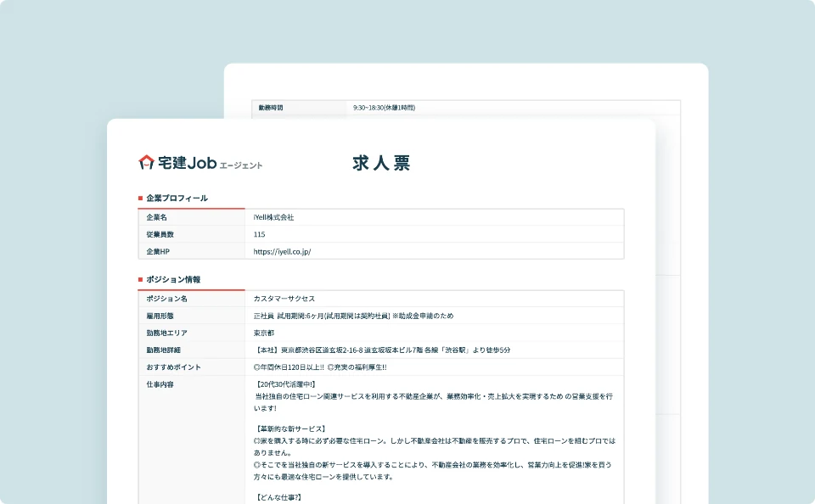Click the ポジション名 label cell
This screenshot has height=504, width=815.
[191, 299]
